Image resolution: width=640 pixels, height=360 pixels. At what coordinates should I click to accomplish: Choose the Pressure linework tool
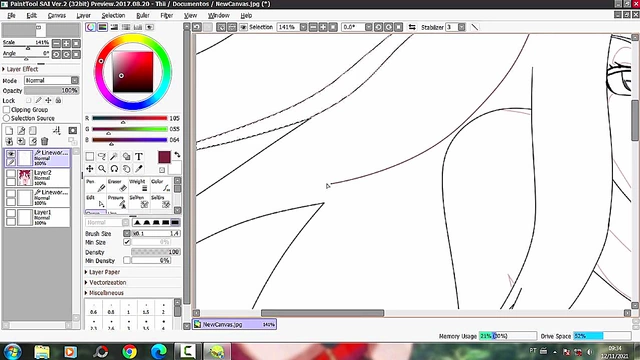coord(118,202)
